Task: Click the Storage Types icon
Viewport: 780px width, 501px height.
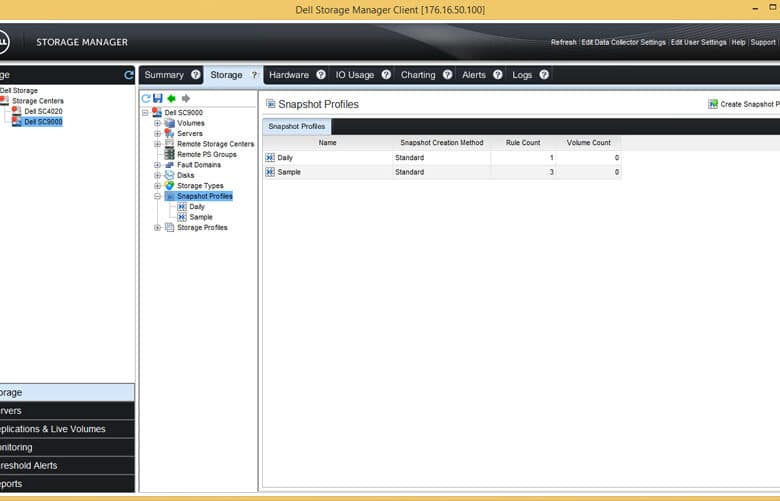Action: tap(170, 186)
